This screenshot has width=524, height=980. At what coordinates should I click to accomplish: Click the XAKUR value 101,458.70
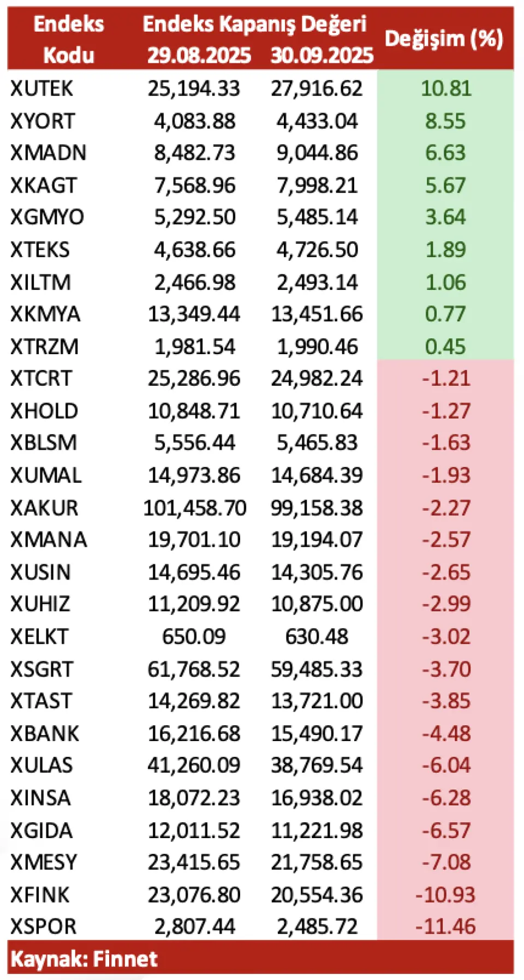tap(194, 508)
